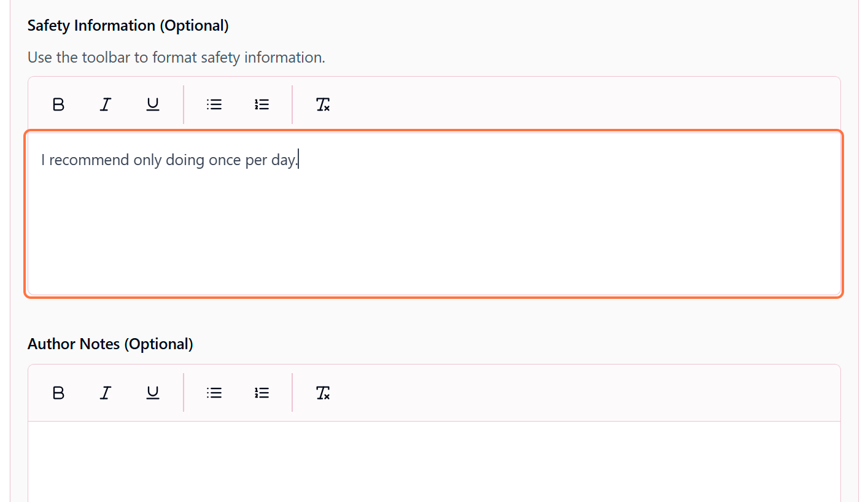Click the "Author Notes (Optional)" label
This screenshot has width=868, height=502.
(110, 344)
